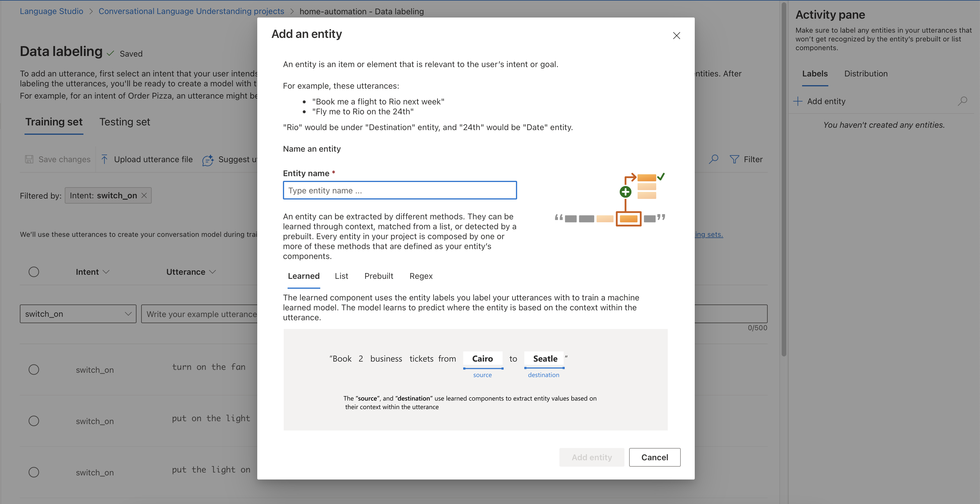Select the 'put on the light' row radio
980x504 pixels.
click(34, 421)
